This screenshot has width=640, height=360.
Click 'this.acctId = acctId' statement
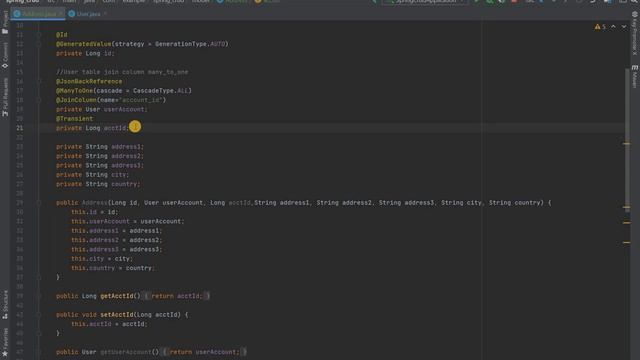click(x=109, y=324)
